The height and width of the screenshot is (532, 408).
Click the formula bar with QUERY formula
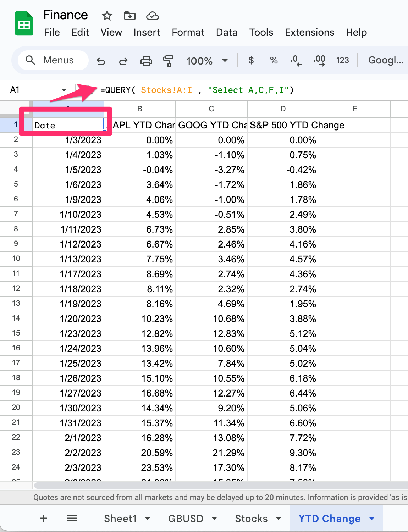(252, 90)
